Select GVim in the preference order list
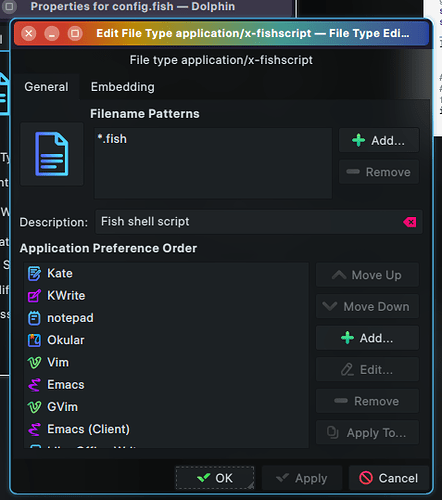This screenshot has height=500, width=442. (x=166, y=407)
